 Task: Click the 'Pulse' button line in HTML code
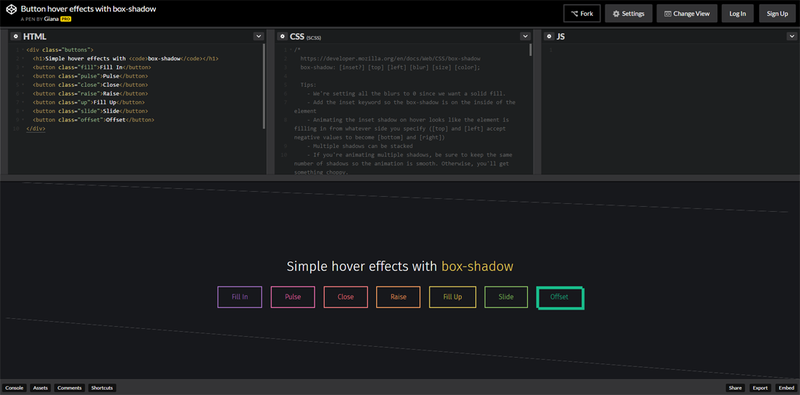(x=90, y=76)
